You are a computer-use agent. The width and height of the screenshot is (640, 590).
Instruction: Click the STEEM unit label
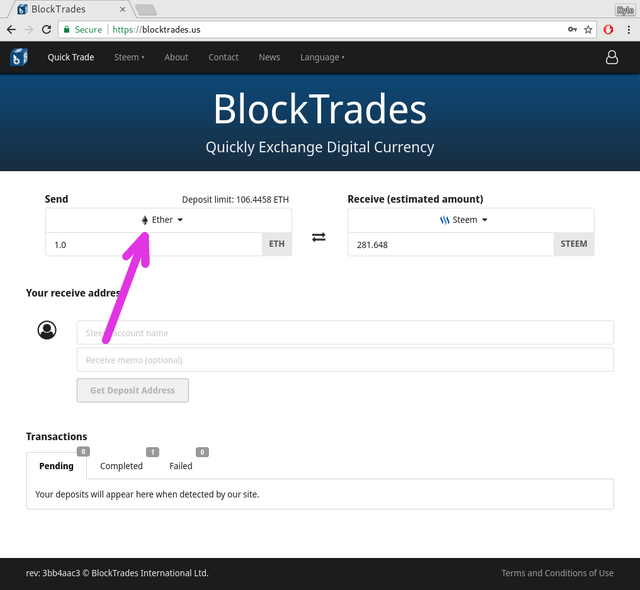pos(574,244)
